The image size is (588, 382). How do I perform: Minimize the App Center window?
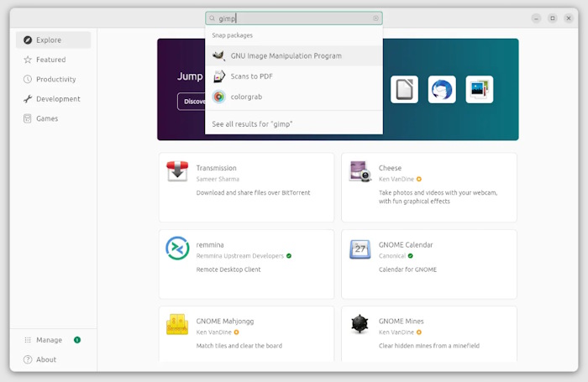[x=536, y=18]
